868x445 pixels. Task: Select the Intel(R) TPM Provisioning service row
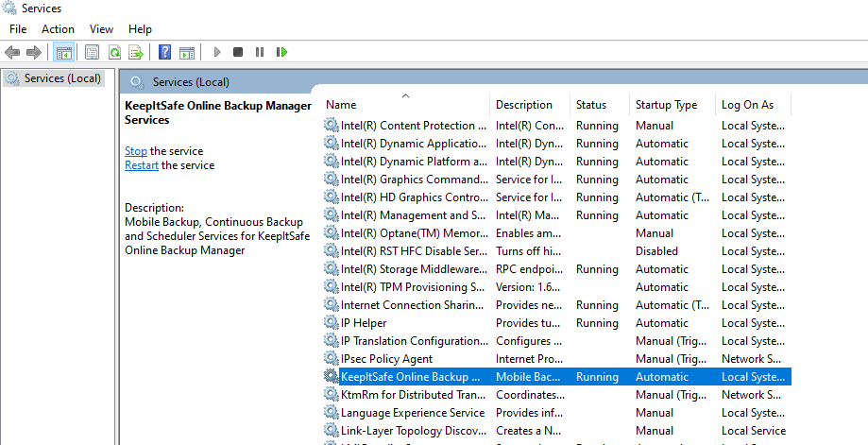(x=557, y=286)
